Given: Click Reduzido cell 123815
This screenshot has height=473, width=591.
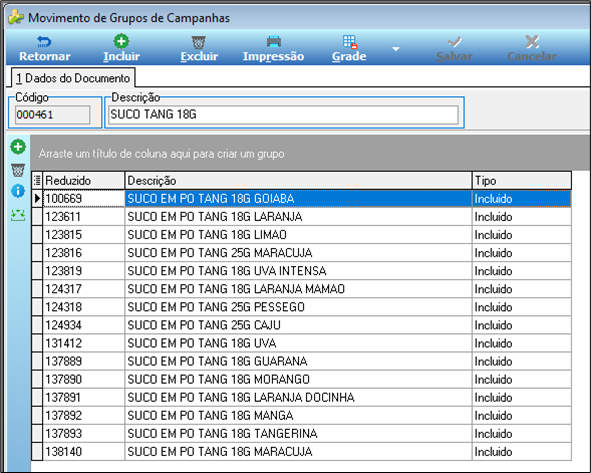Looking at the screenshot, I should pos(84,235).
